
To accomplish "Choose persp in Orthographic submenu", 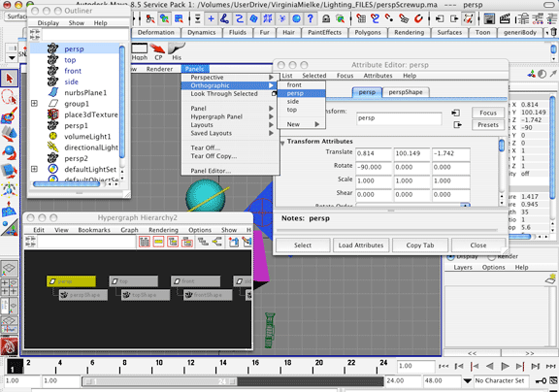I will click(x=301, y=93).
